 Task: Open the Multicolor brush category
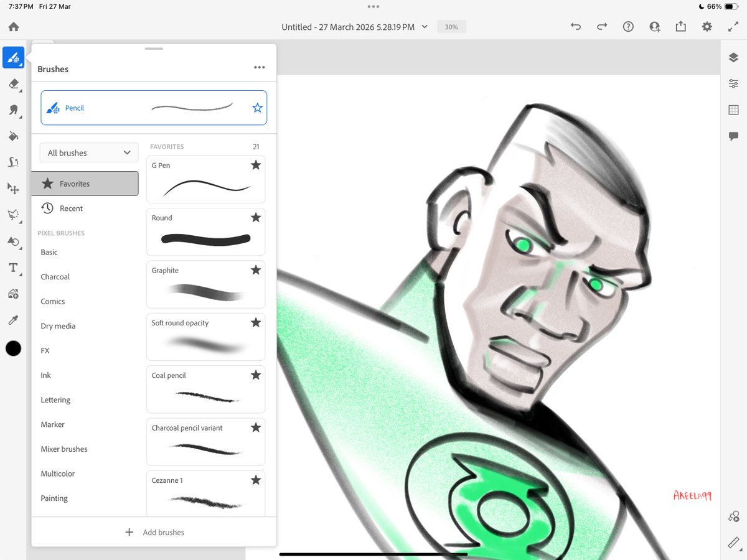click(x=58, y=474)
